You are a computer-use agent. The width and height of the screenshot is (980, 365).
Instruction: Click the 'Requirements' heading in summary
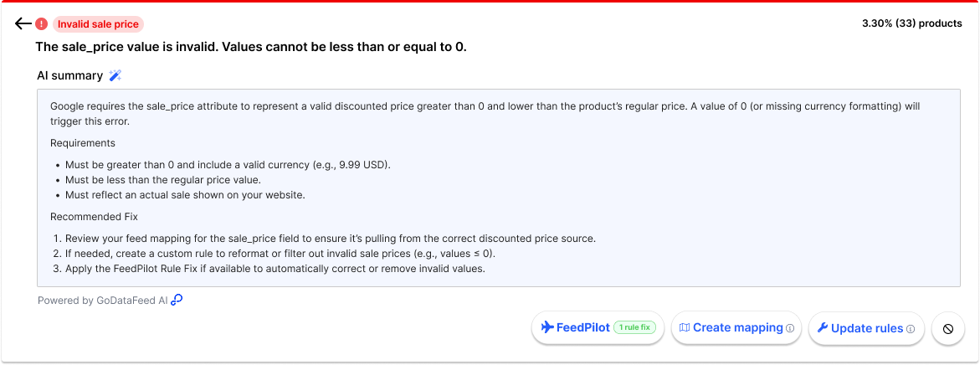pyautogui.click(x=83, y=143)
